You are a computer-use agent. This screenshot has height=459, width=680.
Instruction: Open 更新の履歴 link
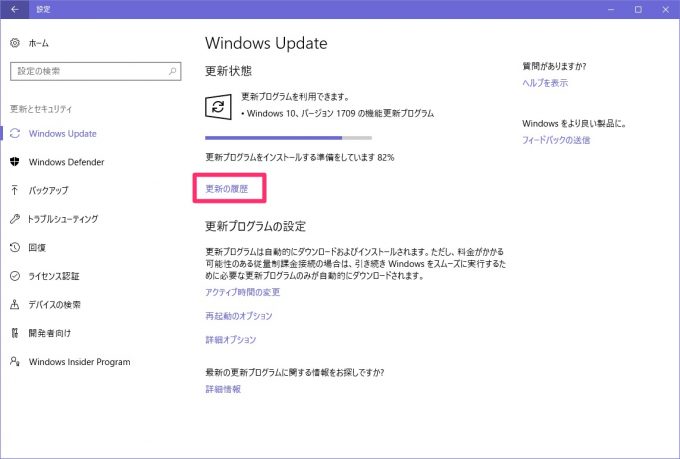[x=227, y=189]
